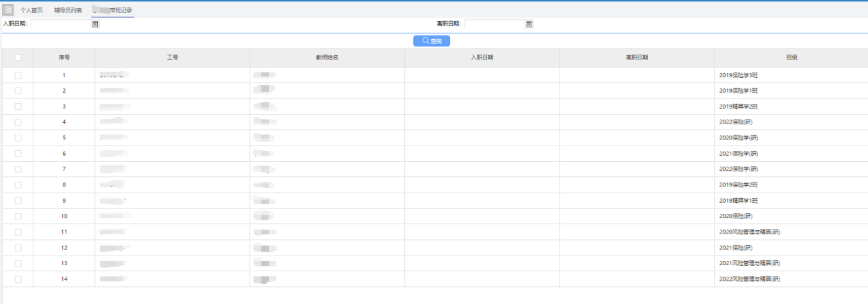Check the box for row 1
The image size is (868, 304).
coord(18,75)
